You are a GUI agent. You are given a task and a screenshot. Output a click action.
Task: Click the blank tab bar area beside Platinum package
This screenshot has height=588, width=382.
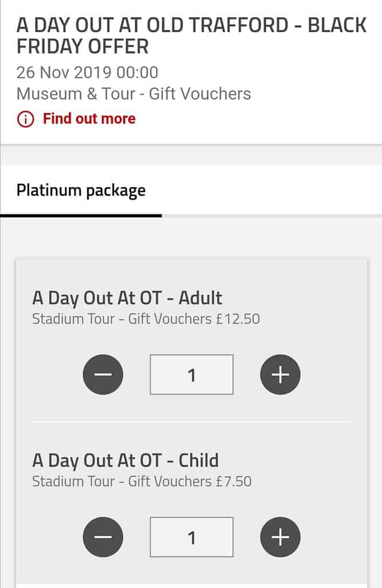(272, 191)
